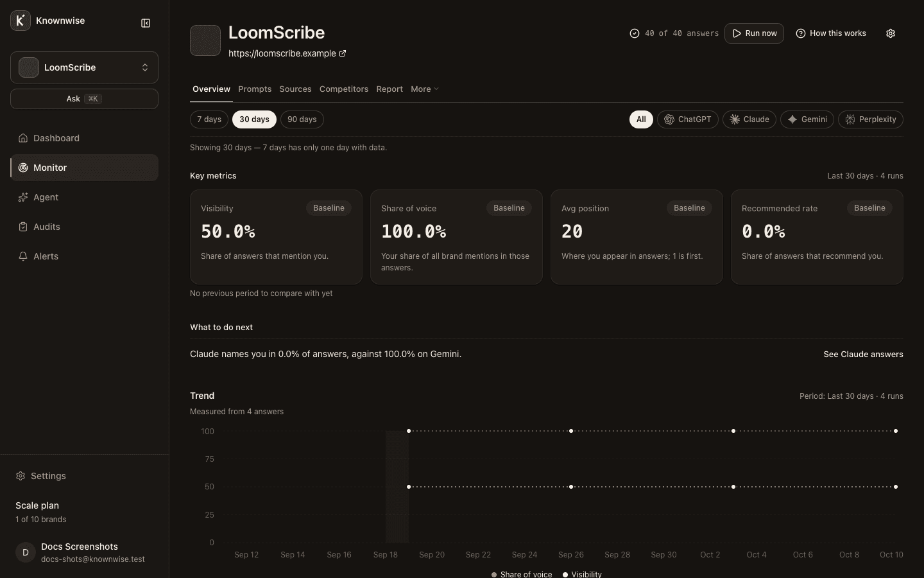This screenshot has height=578, width=924.
Task: Select the 7 days range
Action: click(209, 119)
